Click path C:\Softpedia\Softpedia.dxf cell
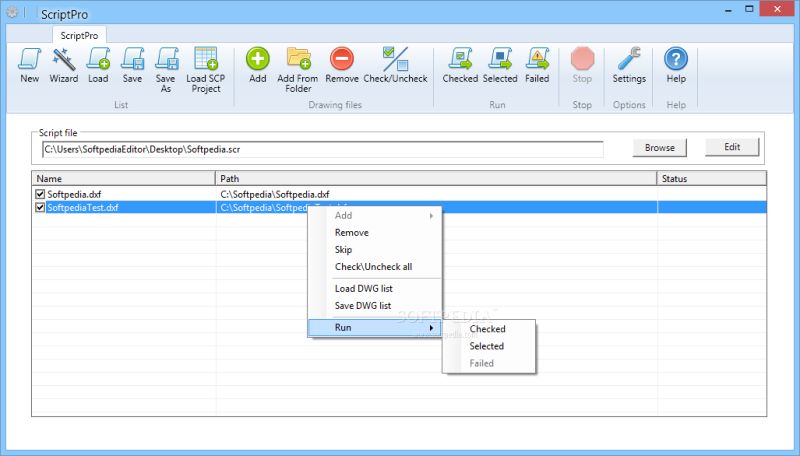The height and width of the screenshot is (456, 800). [x=275, y=194]
